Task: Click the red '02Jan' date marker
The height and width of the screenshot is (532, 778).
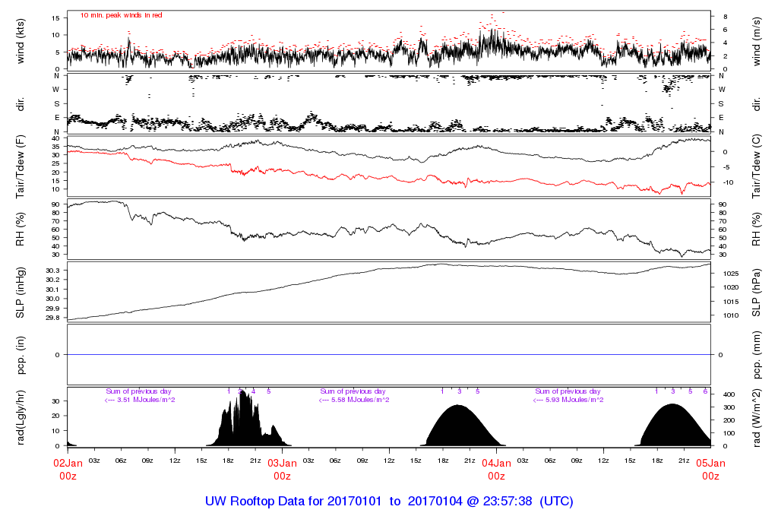Action: pyautogui.click(x=68, y=463)
